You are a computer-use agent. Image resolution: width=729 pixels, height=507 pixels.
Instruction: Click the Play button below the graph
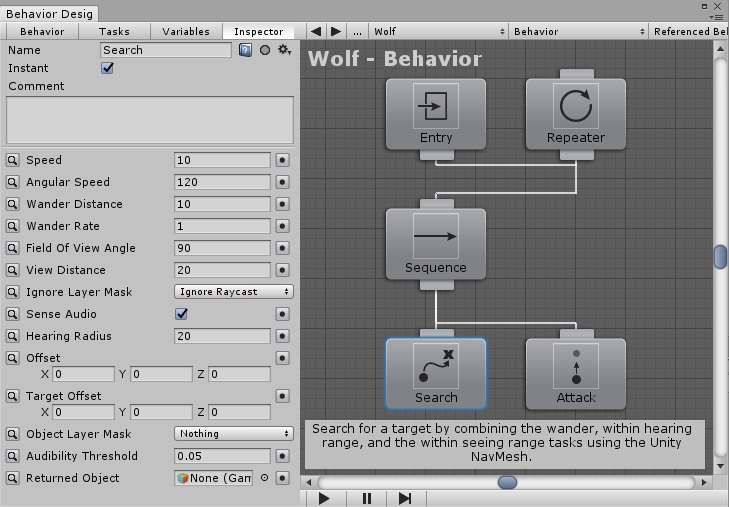324,499
